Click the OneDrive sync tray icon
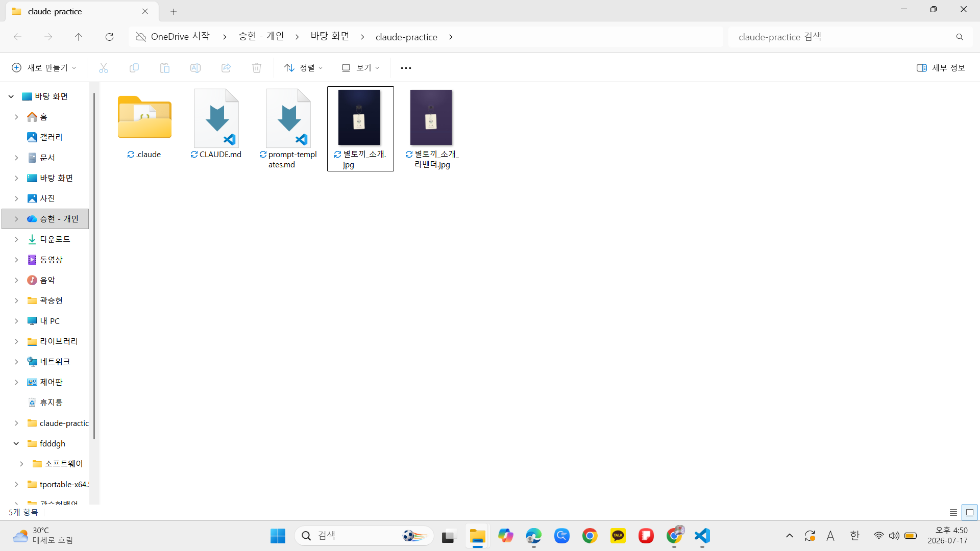 click(810, 536)
